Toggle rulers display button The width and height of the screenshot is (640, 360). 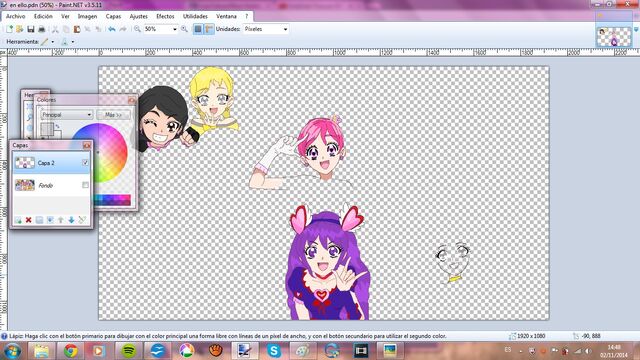click(209, 29)
